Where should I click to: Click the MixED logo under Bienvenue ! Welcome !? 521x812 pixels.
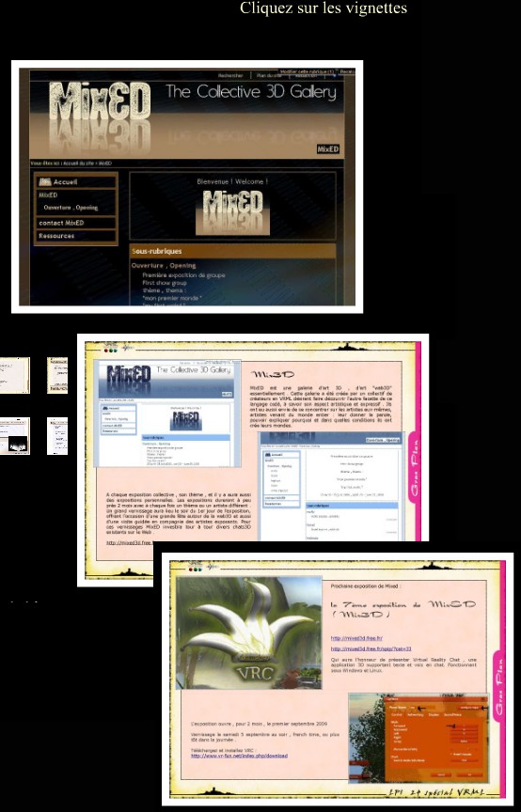pyautogui.click(x=233, y=211)
